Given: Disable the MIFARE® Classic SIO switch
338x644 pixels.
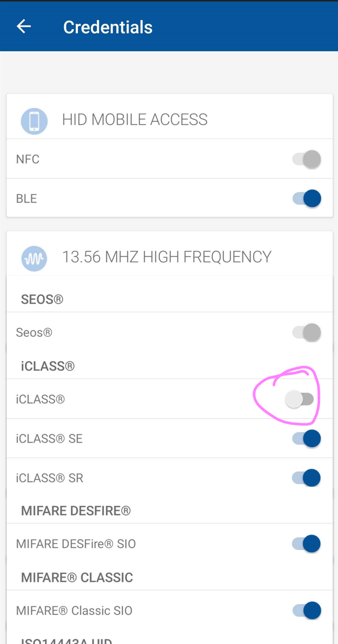Looking at the screenshot, I should (x=306, y=610).
